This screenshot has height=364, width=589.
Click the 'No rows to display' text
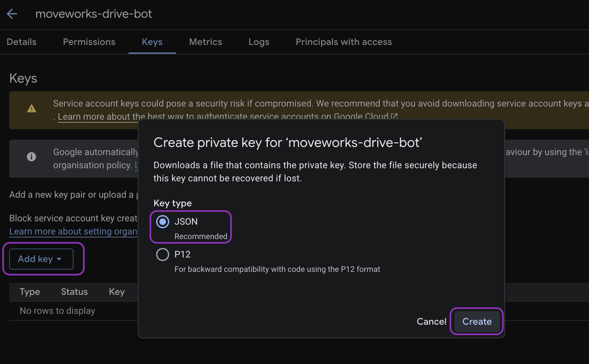click(x=57, y=311)
